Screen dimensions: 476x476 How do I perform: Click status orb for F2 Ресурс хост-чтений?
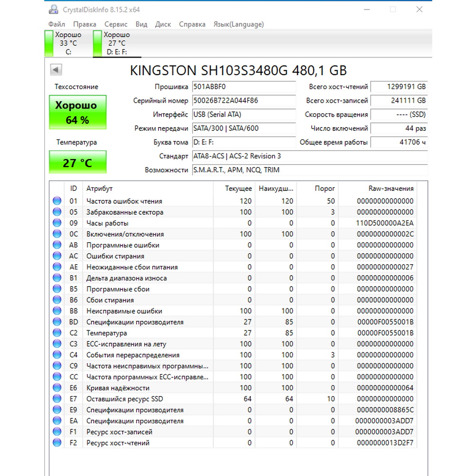click(x=57, y=442)
